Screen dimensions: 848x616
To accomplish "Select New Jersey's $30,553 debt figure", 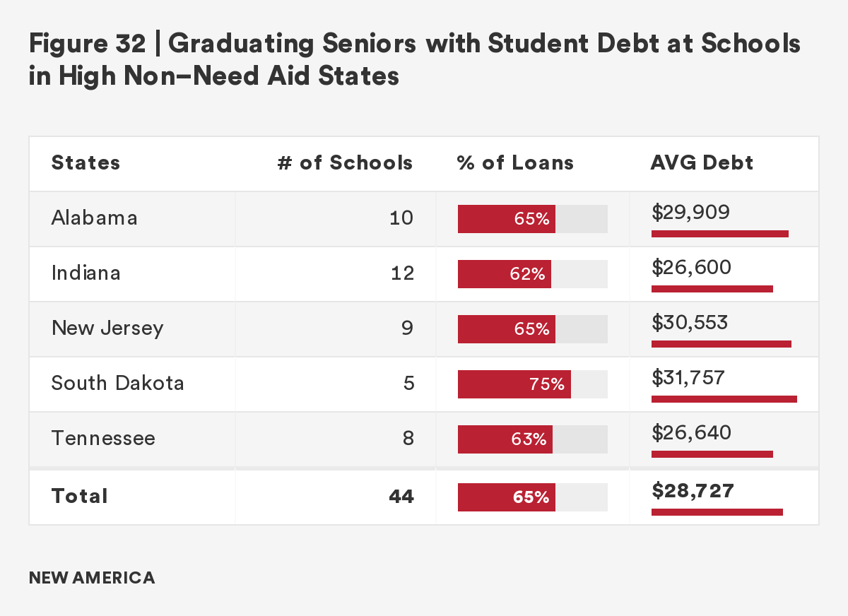I will (x=690, y=323).
